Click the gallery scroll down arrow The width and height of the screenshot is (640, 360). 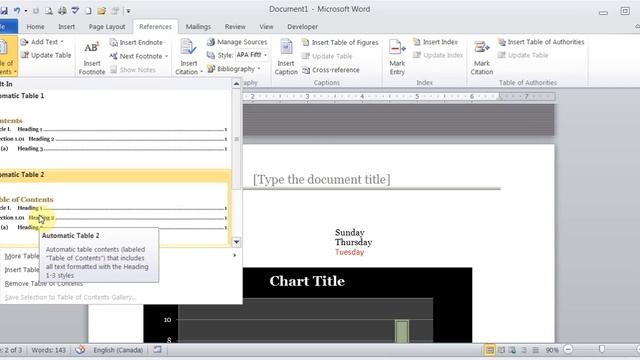click(x=236, y=242)
